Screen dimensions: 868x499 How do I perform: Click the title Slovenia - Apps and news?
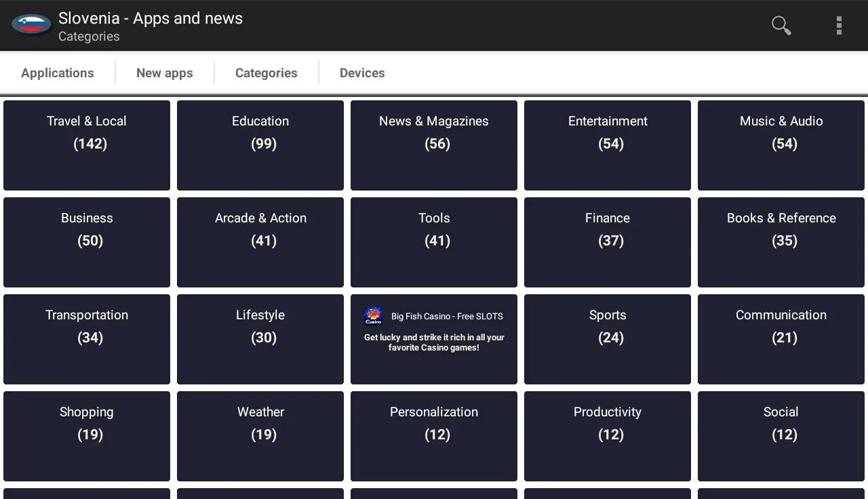[151, 18]
